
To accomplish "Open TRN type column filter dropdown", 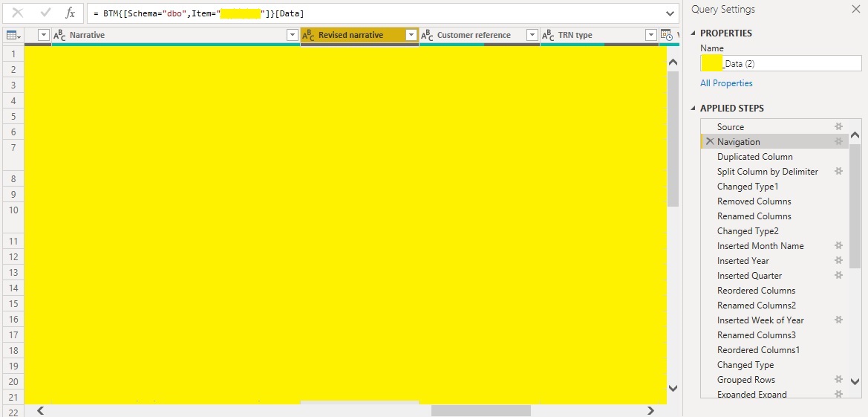I will [x=651, y=35].
